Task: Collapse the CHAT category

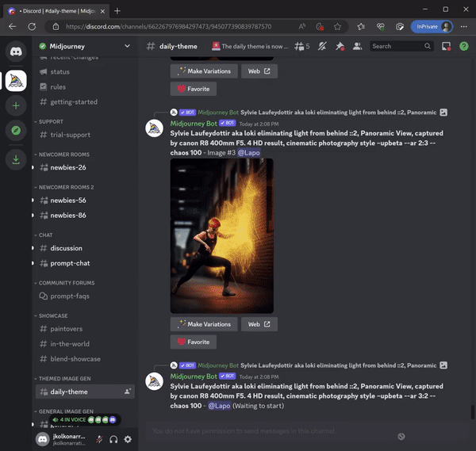Action: 44,235
